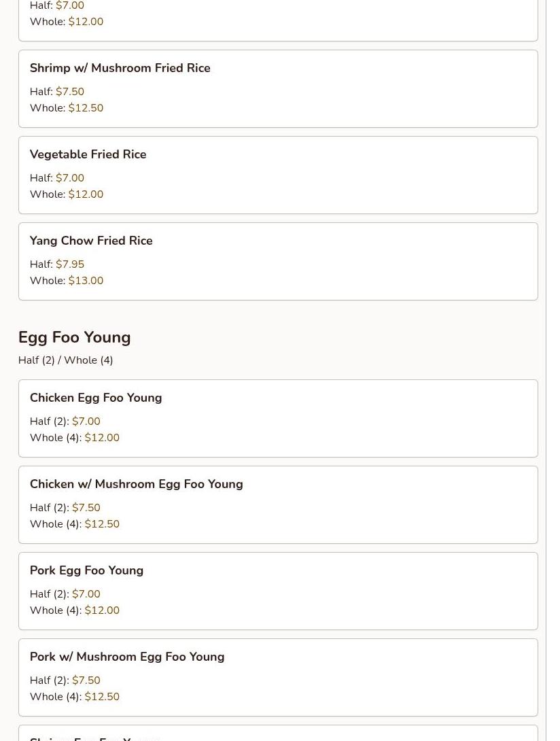Open the Yang Chow Fried Rice item

(91, 241)
